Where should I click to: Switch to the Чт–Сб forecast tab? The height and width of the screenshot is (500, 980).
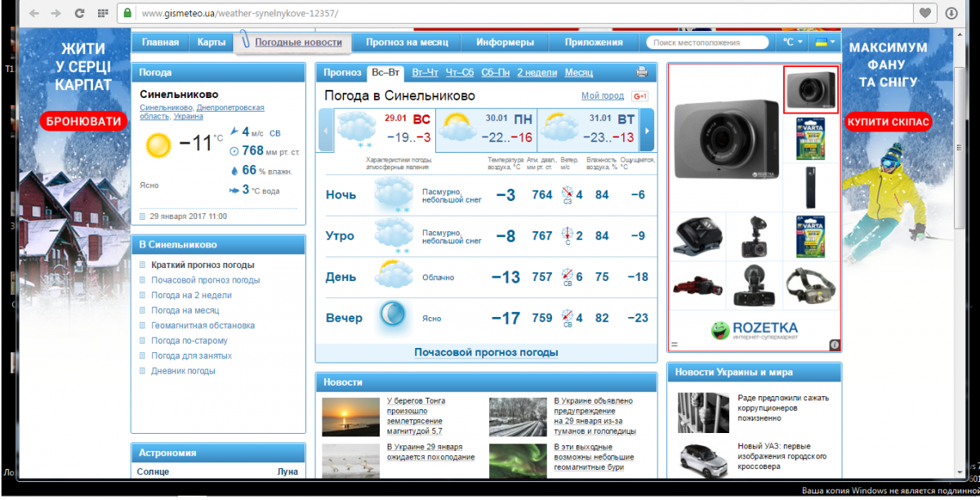click(x=460, y=73)
